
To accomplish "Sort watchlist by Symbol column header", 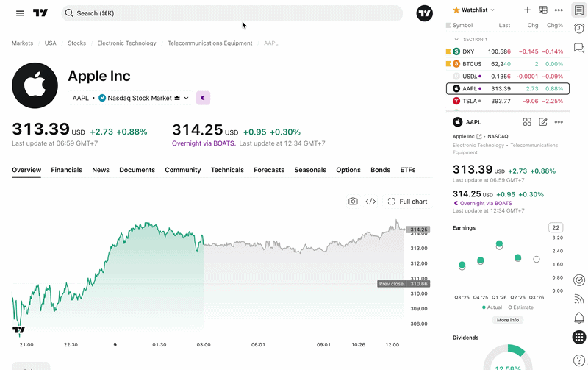I will tap(462, 25).
